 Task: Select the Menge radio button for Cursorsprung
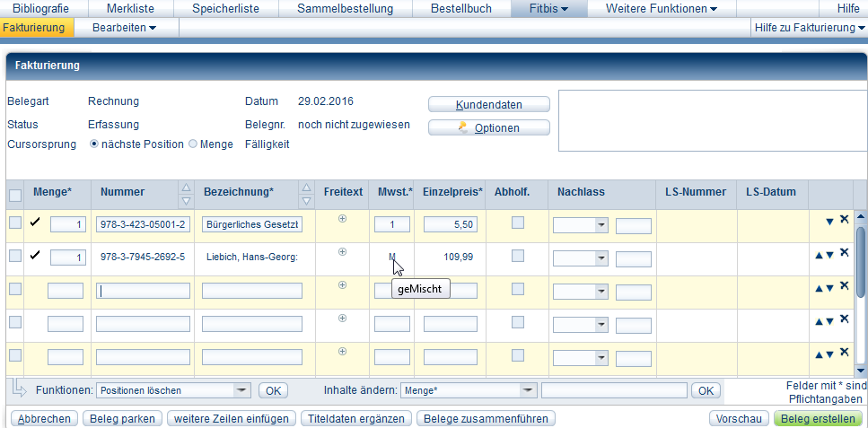[193, 144]
